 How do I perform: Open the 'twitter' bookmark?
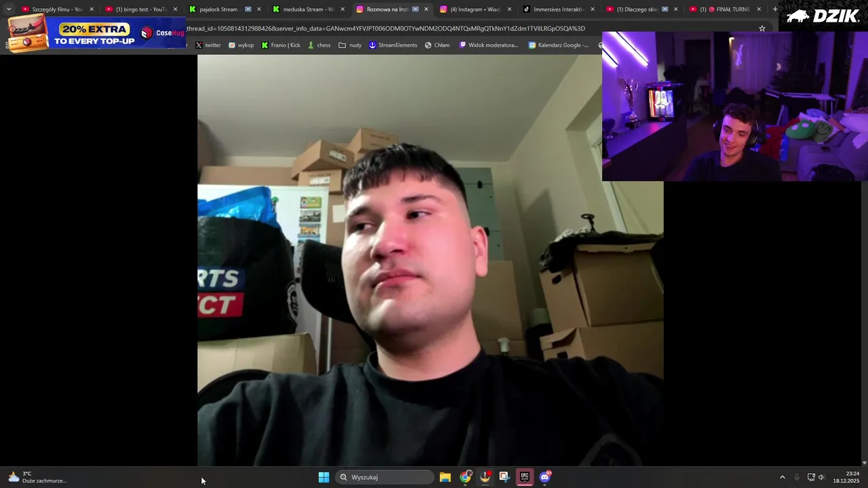pos(208,45)
